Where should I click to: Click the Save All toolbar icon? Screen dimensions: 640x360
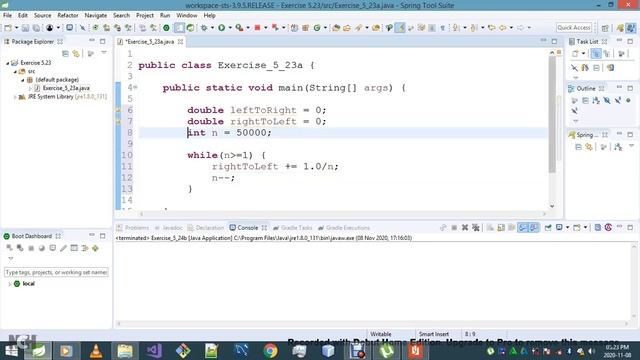(36, 28)
